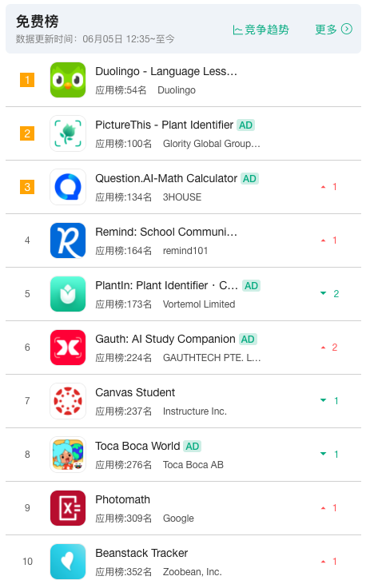366x588 pixels.
Task: Open the Duolingo owl app icon
Action: coord(68,80)
